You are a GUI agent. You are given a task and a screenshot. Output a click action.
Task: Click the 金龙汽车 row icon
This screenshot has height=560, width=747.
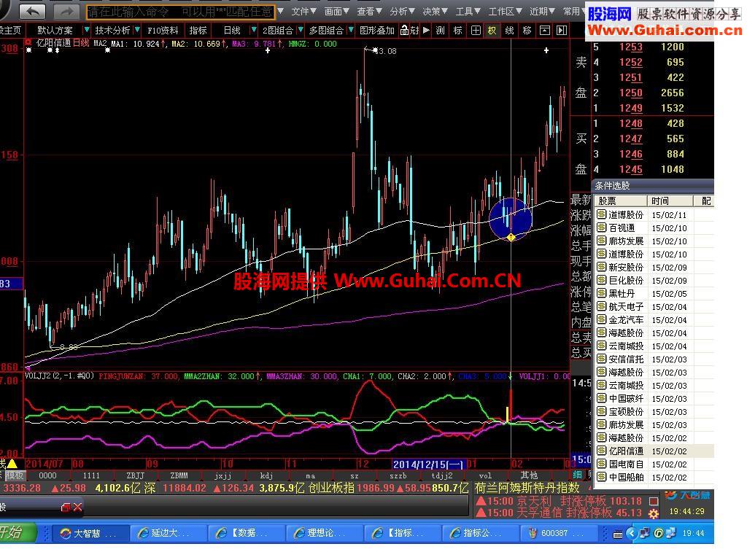coord(602,319)
